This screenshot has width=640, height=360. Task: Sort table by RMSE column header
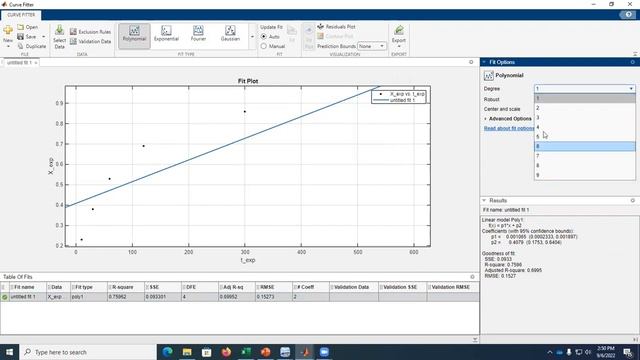point(273,287)
